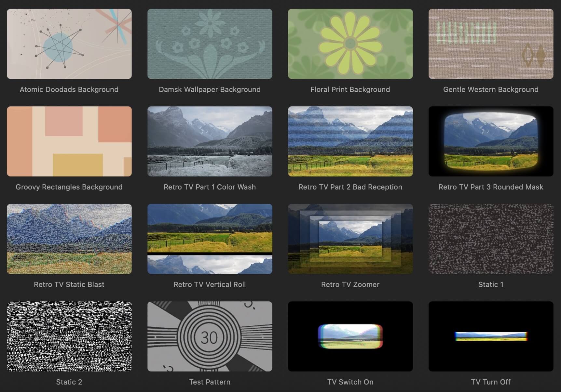The image size is (561, 392).
Task: Select the TV Turn Off effect thumbnail
Action: click(x=491, y=336)
